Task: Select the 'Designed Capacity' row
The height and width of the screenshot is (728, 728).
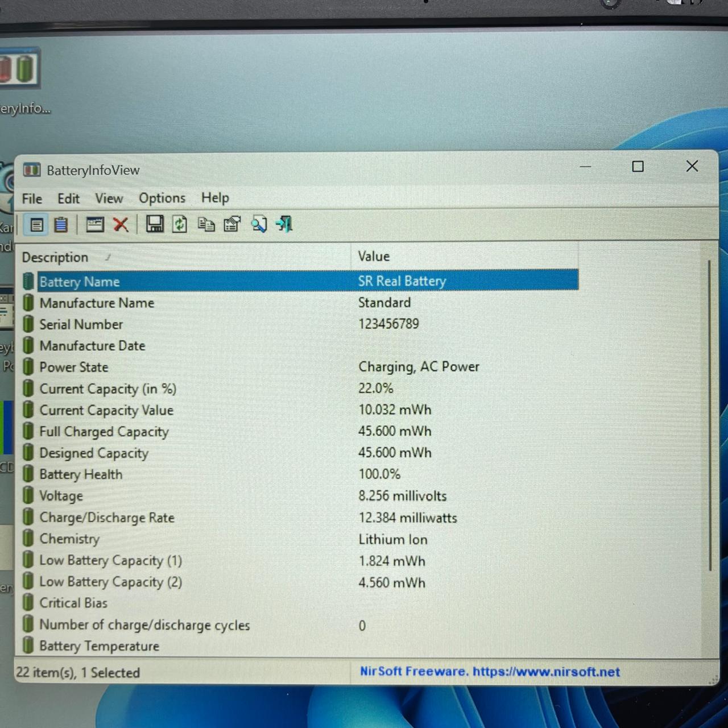Action: click(300, 453)
